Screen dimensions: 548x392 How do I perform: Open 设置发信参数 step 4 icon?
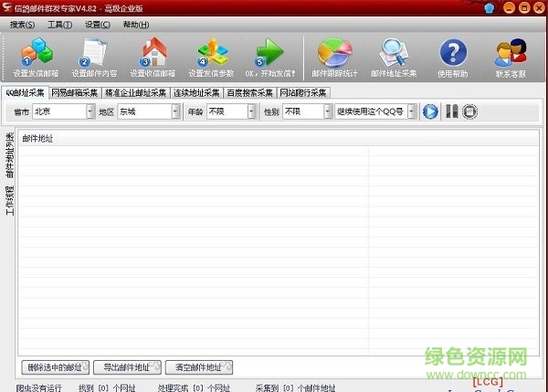tap(212, 52)
